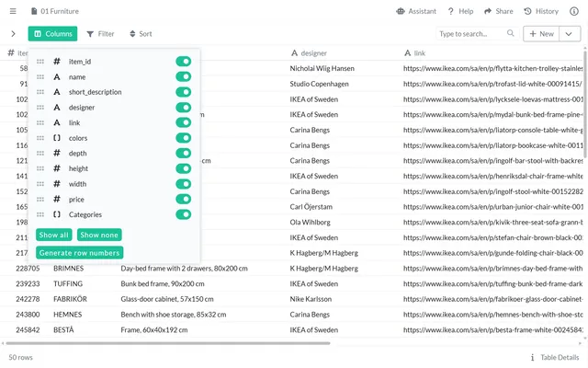Open the Columns dropdown

52,33
